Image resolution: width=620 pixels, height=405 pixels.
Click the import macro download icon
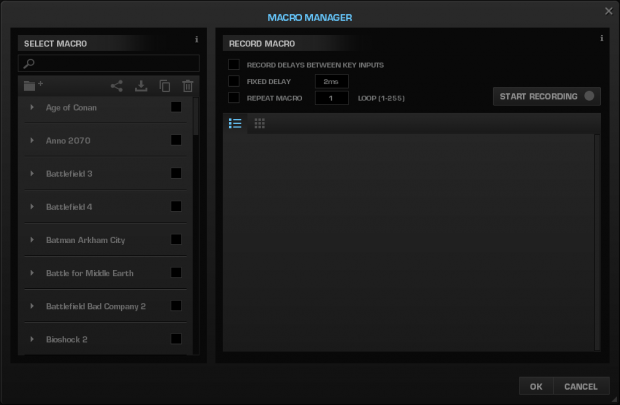click(141, 86)
